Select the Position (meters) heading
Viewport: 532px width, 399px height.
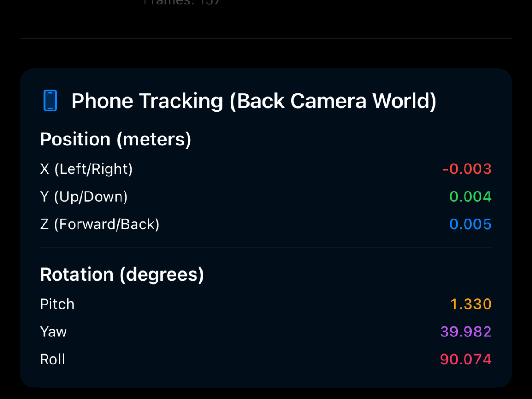point(115,140)
